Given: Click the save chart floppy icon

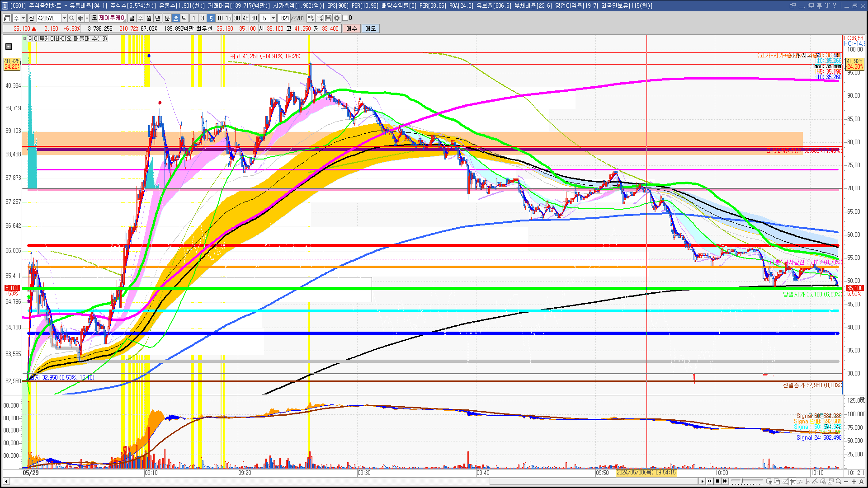Looking at the screenshot, I should (x=328, y=18).
